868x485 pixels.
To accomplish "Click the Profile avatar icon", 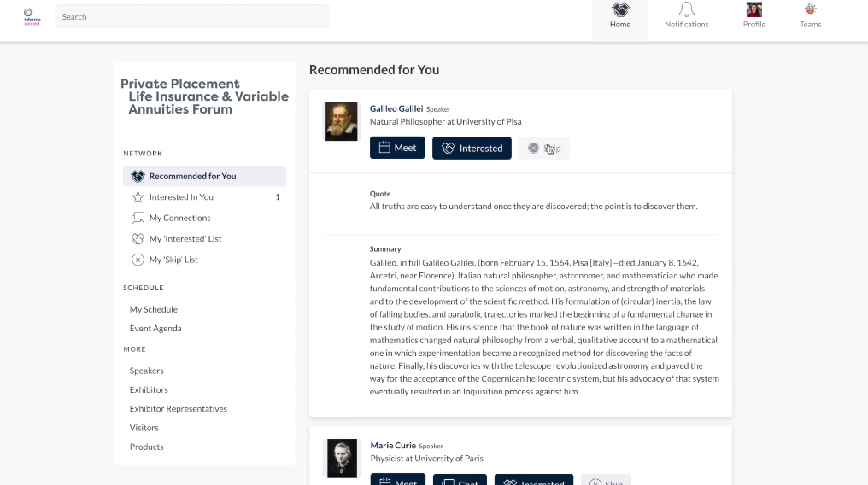I will click(x=754, y=10).
